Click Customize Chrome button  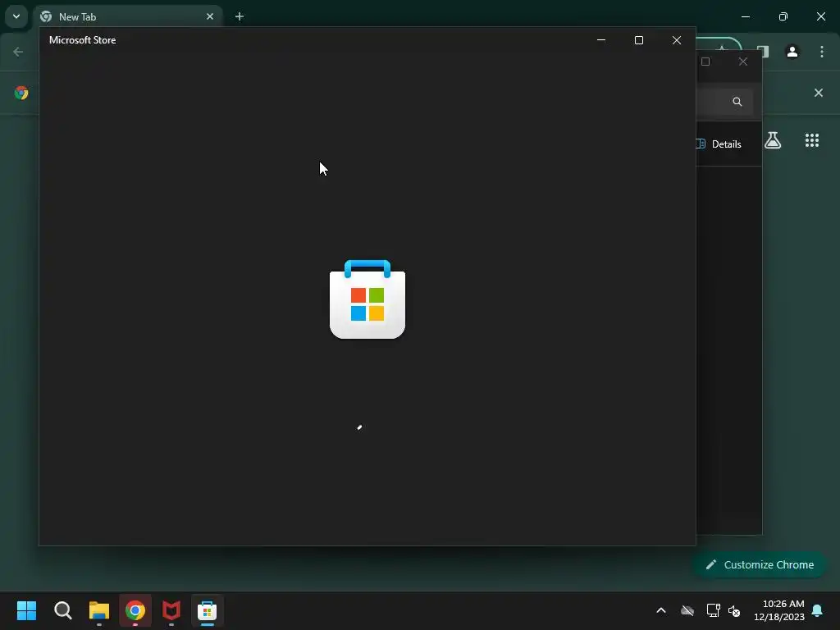click(x=760, y=564)
